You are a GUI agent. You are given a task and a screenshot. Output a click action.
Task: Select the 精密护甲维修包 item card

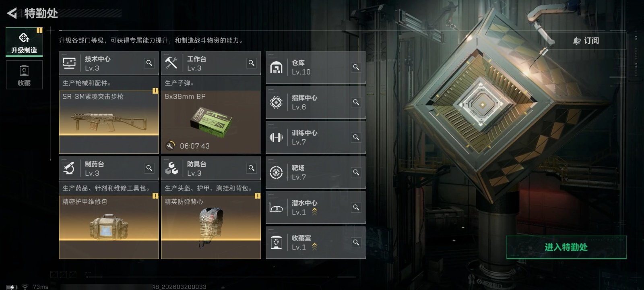109,227
